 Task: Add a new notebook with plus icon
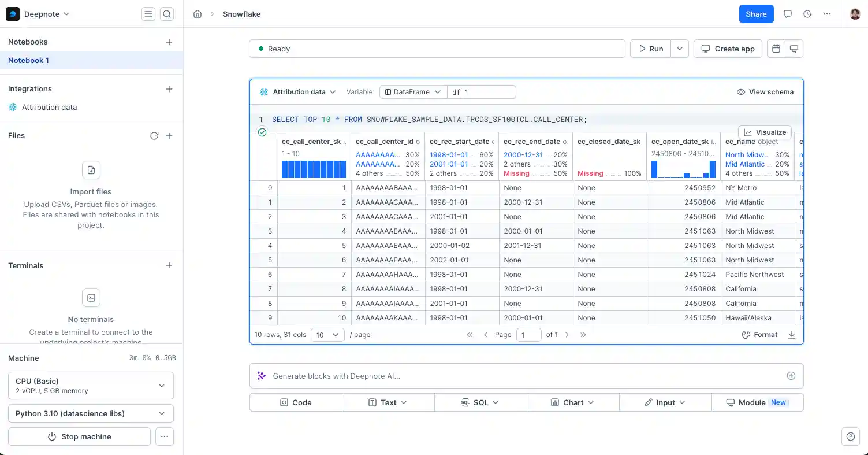(169, 42)
